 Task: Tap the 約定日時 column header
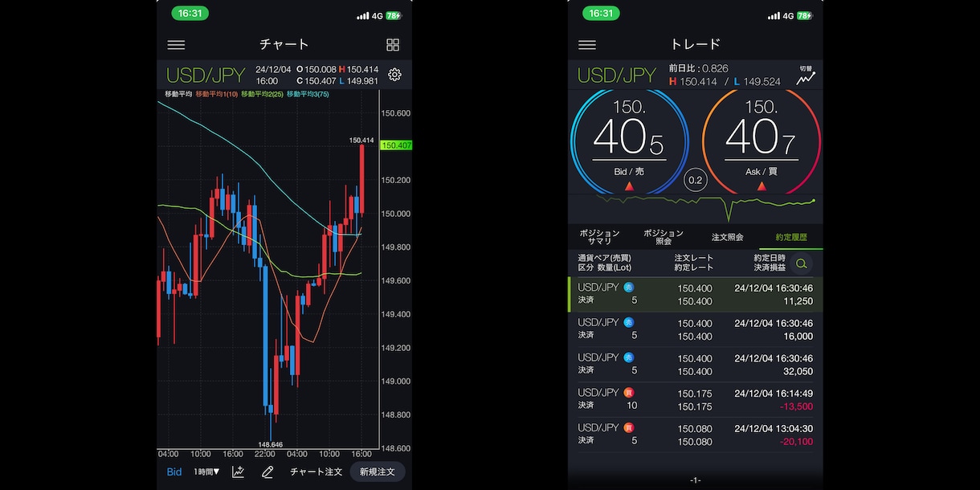point(769,258)
